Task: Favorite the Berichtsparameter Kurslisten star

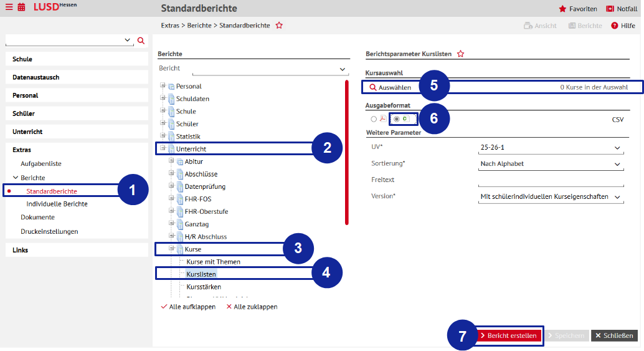Action: (461, 54)
